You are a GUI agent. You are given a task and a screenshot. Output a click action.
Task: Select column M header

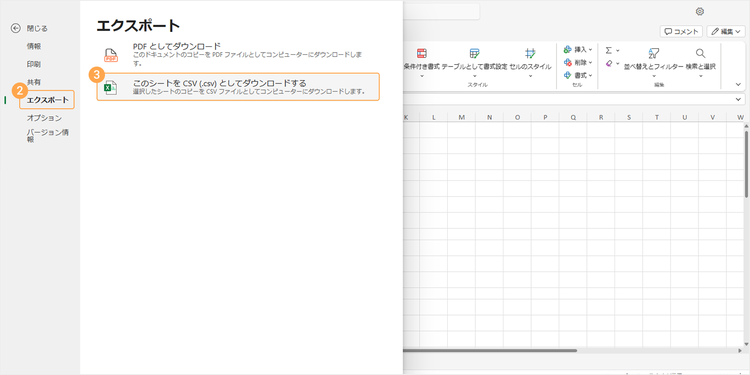[x=461, y=117]
